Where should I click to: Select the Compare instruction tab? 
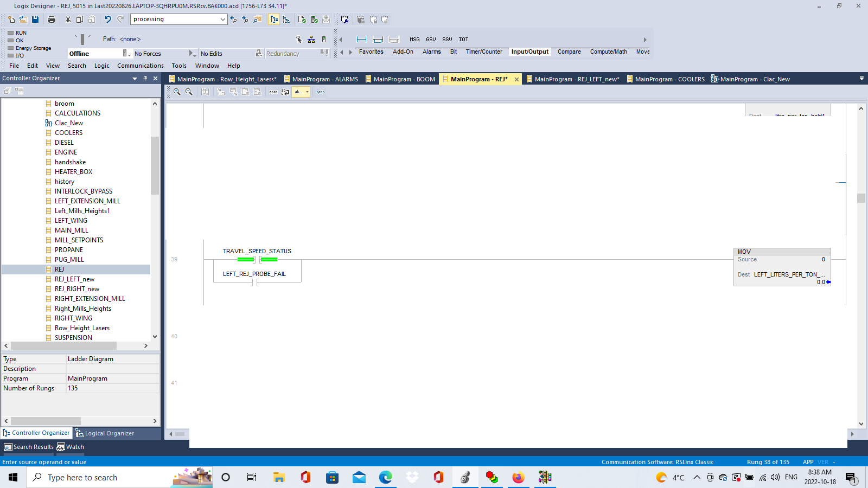click(x=569, y=52)
